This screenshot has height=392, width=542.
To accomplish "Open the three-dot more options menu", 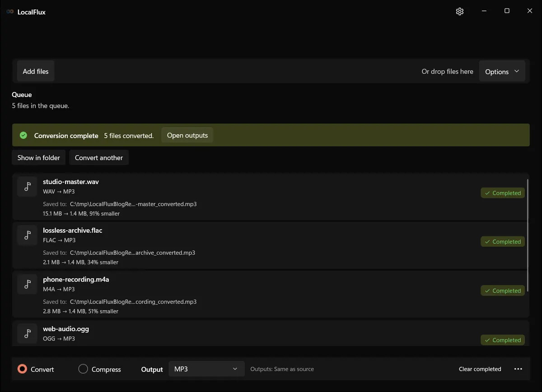I will coord(519,369).
